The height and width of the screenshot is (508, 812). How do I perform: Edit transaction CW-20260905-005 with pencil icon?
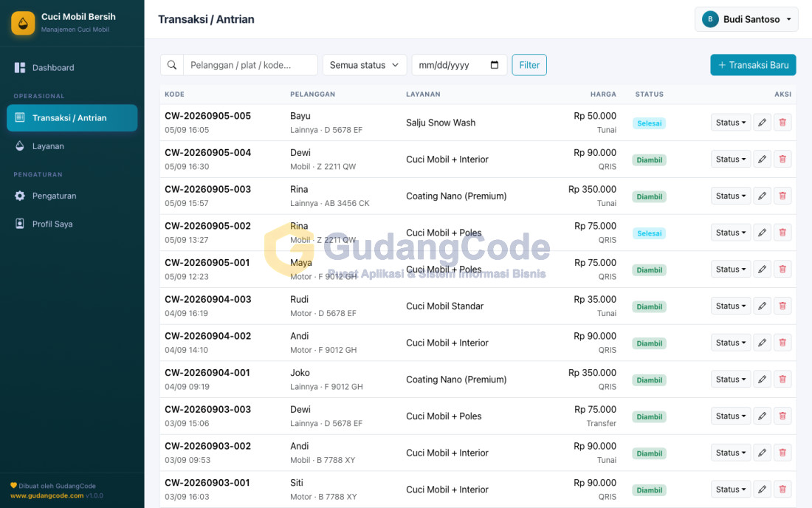pyautogui.click(x=762, y=123)
